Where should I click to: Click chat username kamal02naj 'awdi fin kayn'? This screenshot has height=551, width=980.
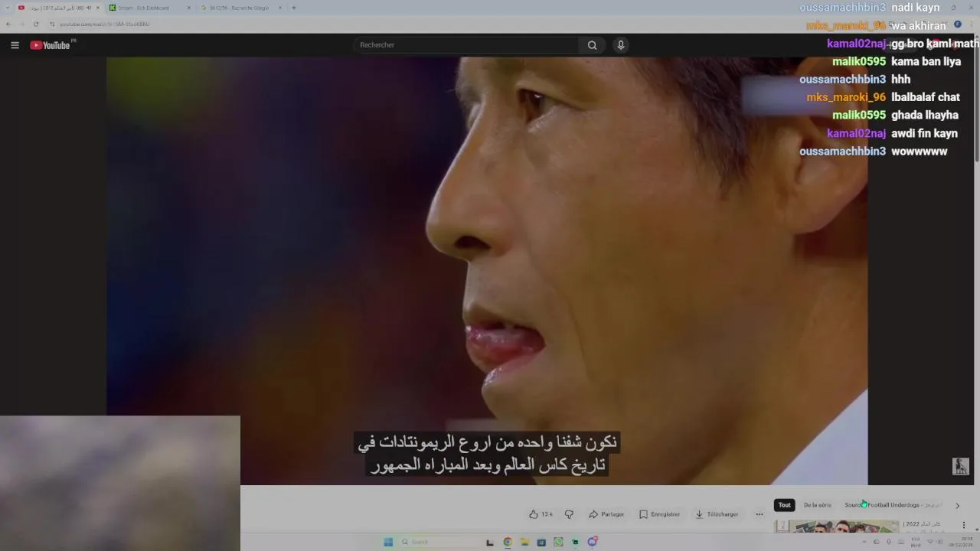coord(856,133)
